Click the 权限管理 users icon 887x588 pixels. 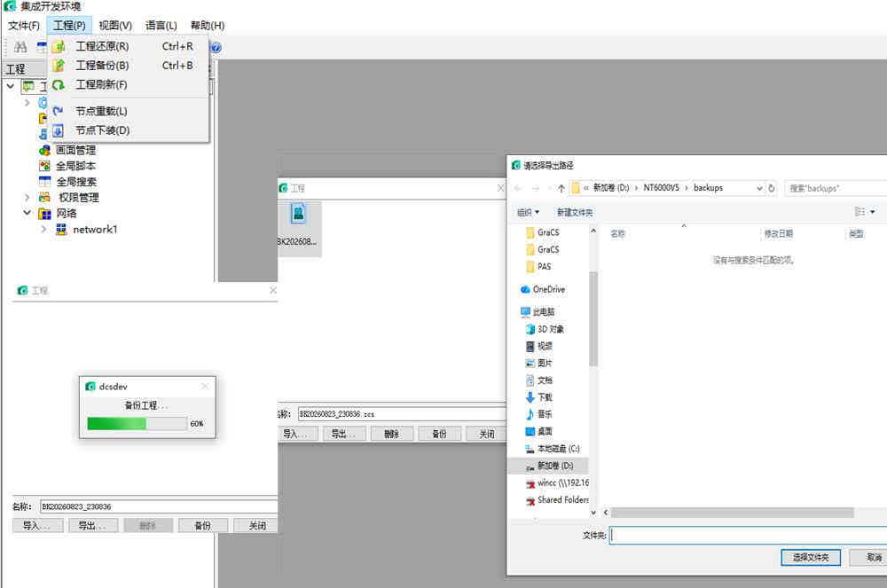(x=44, y=197)
